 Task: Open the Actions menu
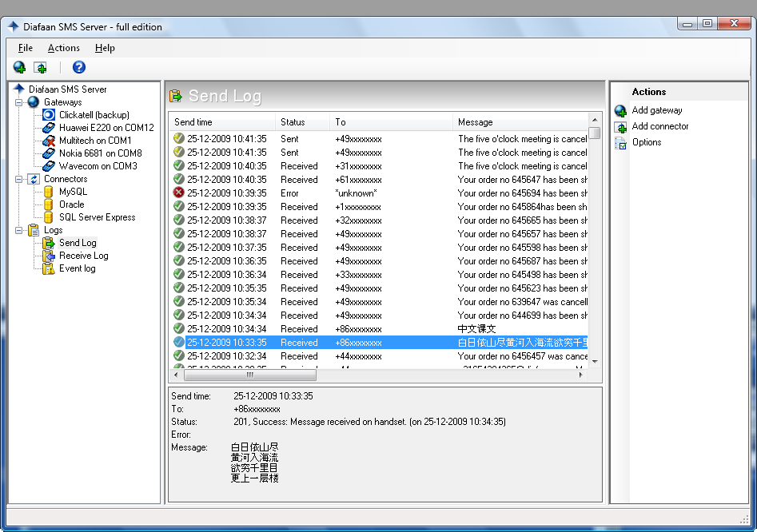point(63,48)
